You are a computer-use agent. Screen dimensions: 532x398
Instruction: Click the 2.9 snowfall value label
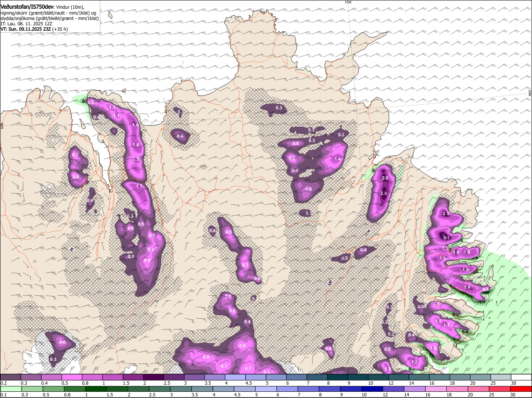(384, 178)
